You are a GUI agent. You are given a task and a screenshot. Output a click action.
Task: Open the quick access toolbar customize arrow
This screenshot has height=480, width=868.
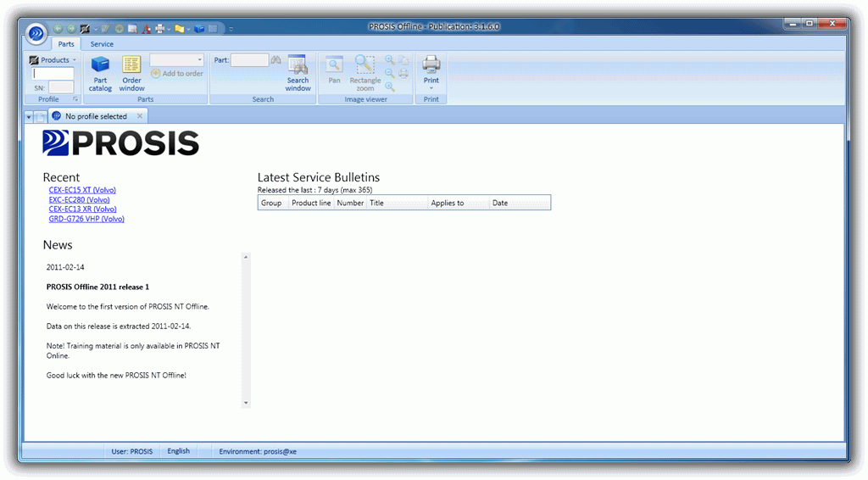click(231, 29)
